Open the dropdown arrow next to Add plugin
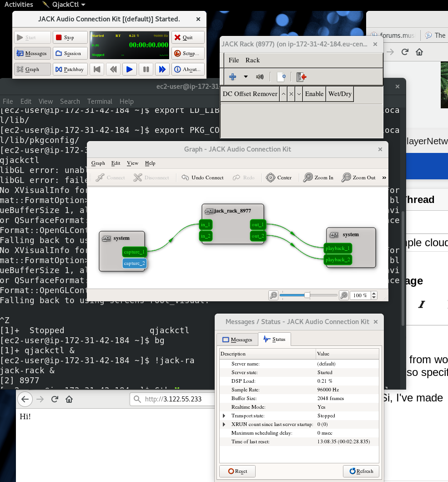The width and height of the screenshot is (448, 482). point(246,76)
